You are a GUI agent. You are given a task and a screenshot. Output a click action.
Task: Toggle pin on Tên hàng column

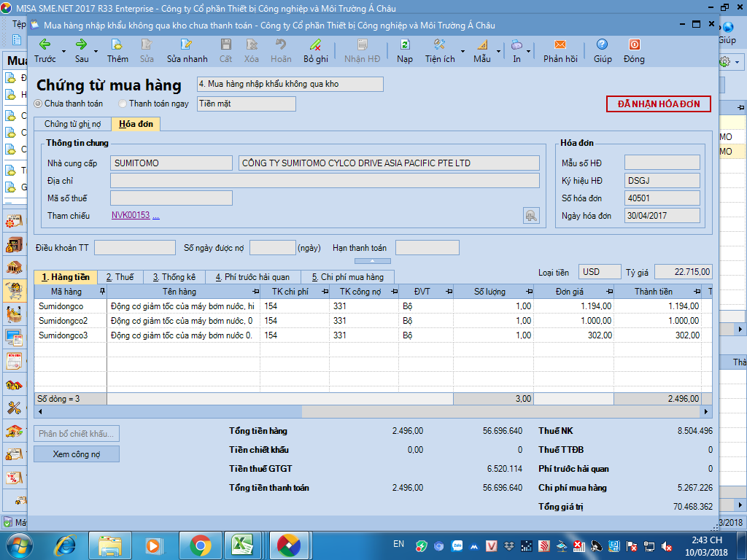pos(256,291)
